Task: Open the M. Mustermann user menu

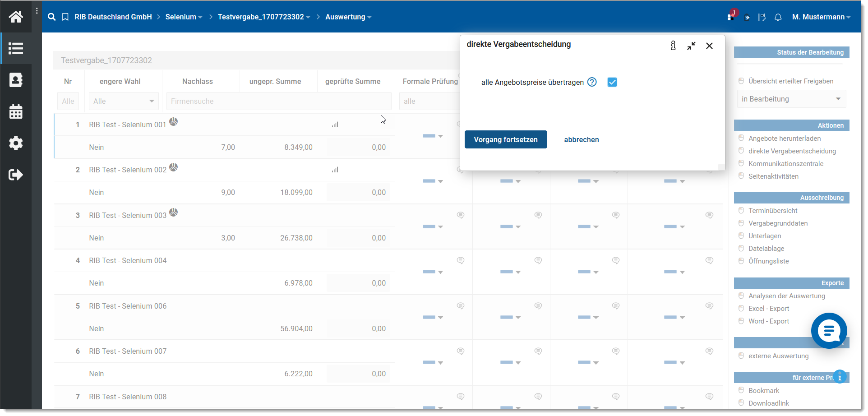Action: coord(821,17)
